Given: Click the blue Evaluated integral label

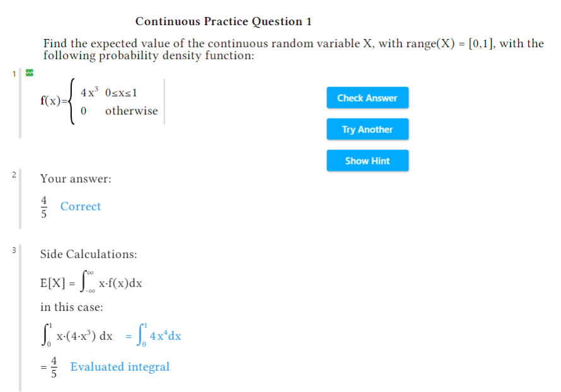Looking at the screenshot, I should click(x=120, y=367).
